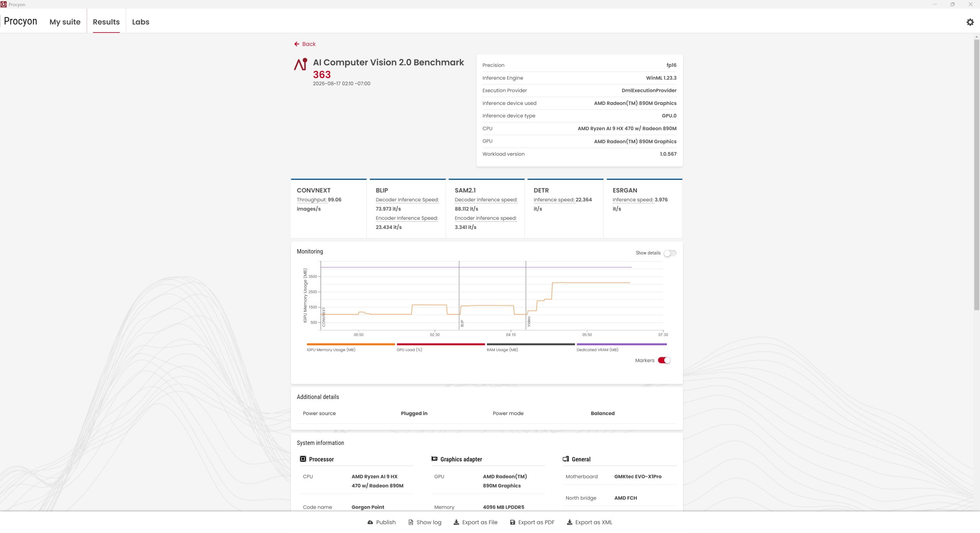Click the Graphics adapter card icon
Viewport: 980px width, 533px height.
pyautogui.click(x=434, y=459)
